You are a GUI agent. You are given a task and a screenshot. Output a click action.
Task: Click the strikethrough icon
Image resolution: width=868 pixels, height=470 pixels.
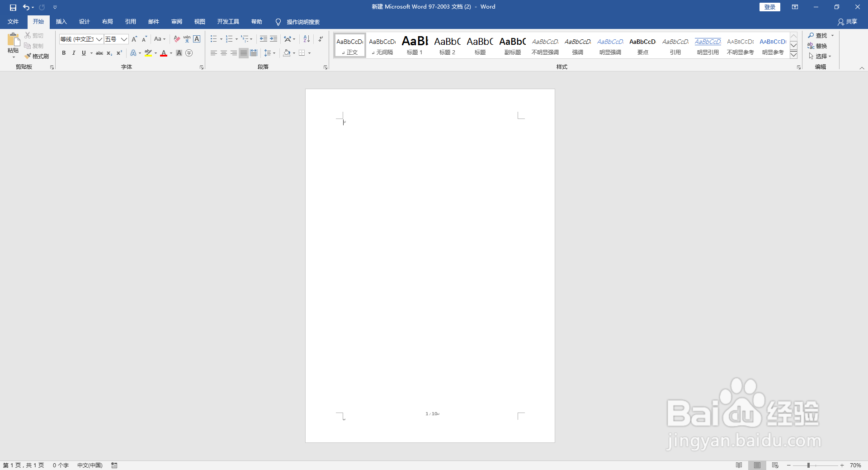pos(99,53)
